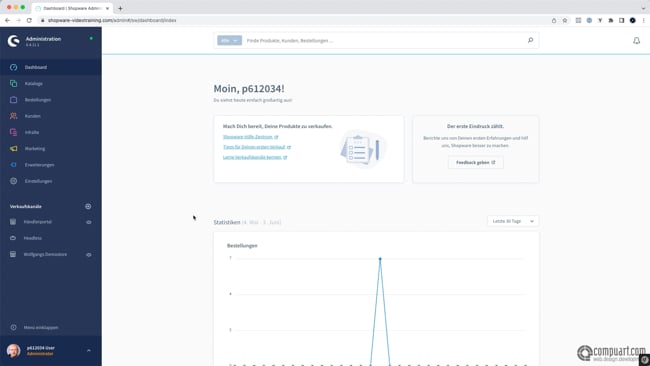Click the user avatar picture
650x366 pixels.
tap(13, 351)
